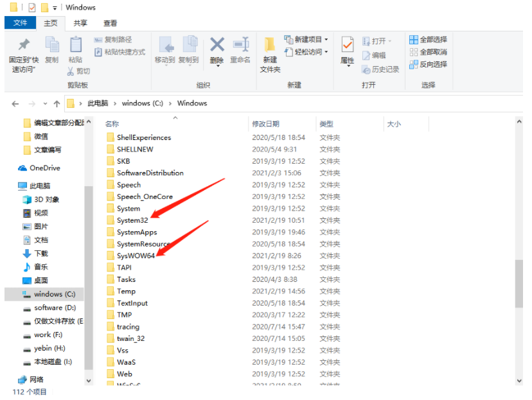Click the Pin to Quick Access icon
The width and height of the screenshot is (532, 400).
24,45
